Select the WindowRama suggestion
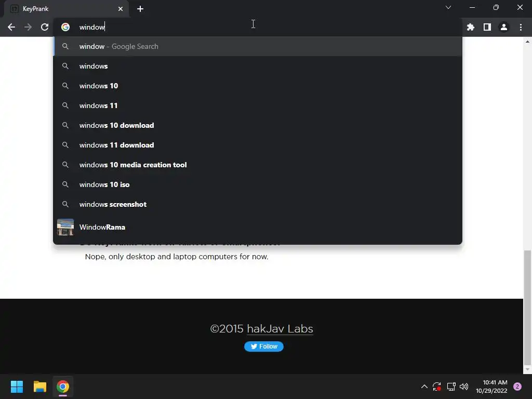The width and height of the screenshot is (532, 399). (x=258, y=227)
